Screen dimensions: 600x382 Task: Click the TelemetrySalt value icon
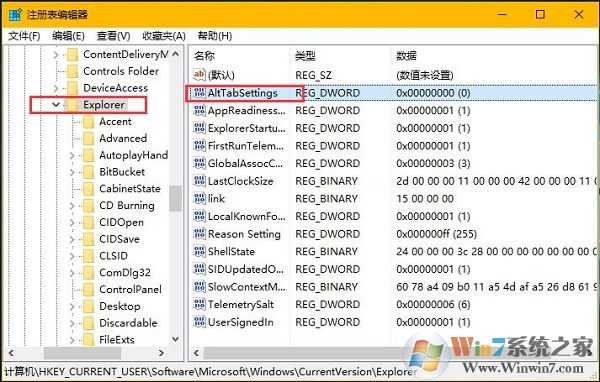199,304
